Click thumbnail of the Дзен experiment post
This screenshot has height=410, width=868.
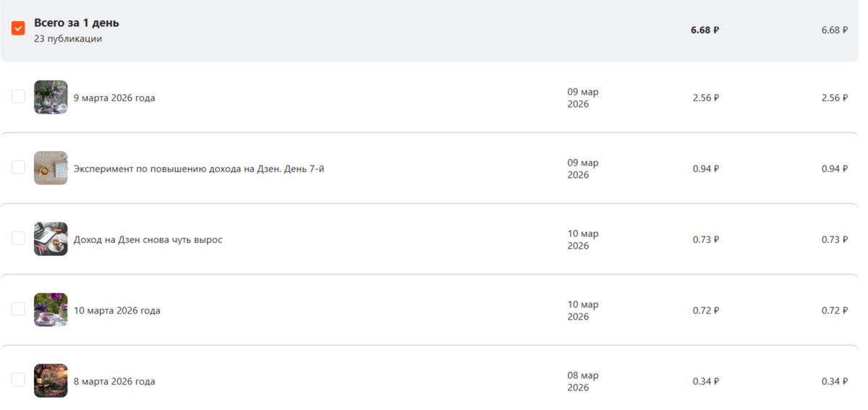(51, 168)
